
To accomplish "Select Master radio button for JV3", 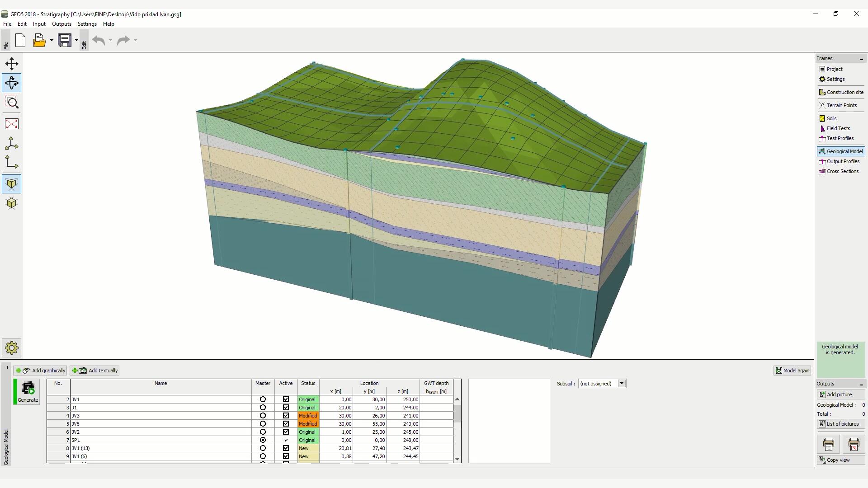I will point(263,416).
